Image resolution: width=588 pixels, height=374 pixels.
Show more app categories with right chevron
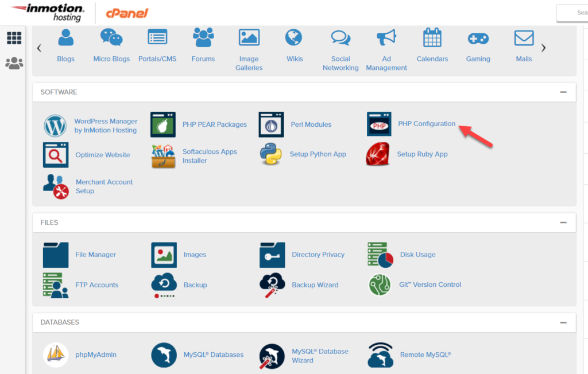tap(543, 48)
